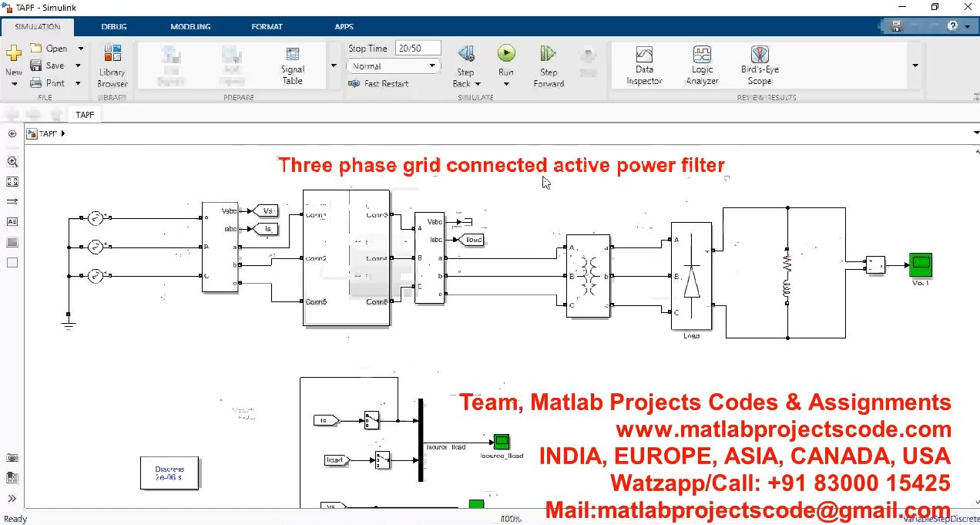Open the Apps ribbon tab
Image resolution: width=980 pixels, height=525 pixels.
[344, 26]
